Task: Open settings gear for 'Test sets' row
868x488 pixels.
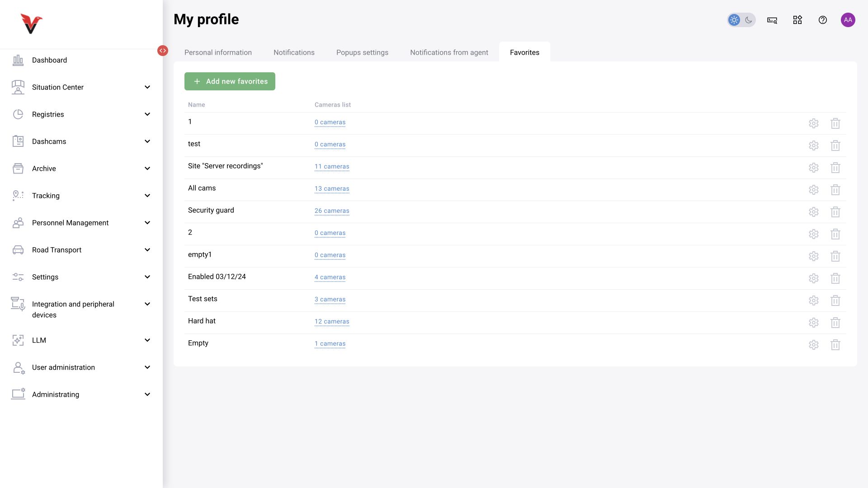Action: click(814, 300)
